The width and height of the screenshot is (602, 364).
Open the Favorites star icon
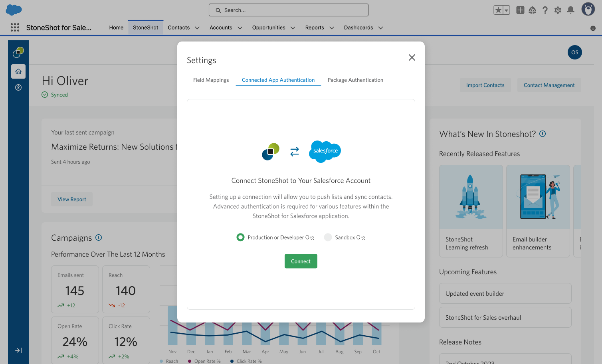click(x=498, y=10)
